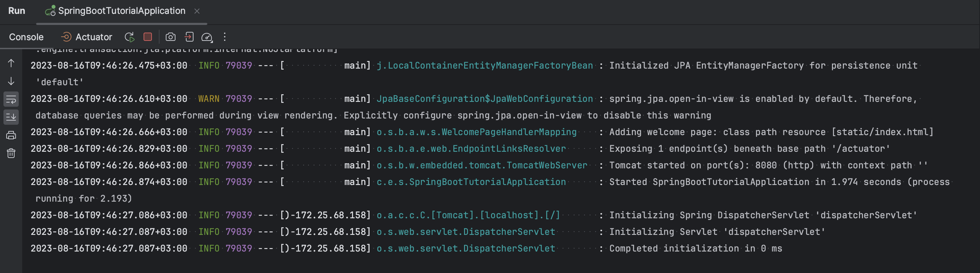Print the console output
The width and height of the screenshot is (980, 273).
(11, 135)
